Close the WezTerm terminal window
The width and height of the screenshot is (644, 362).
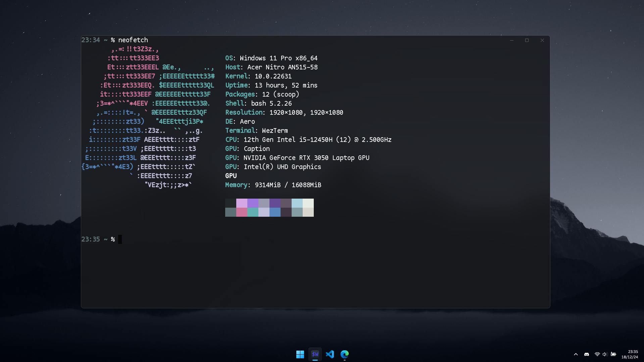click(x=542, y=40)
